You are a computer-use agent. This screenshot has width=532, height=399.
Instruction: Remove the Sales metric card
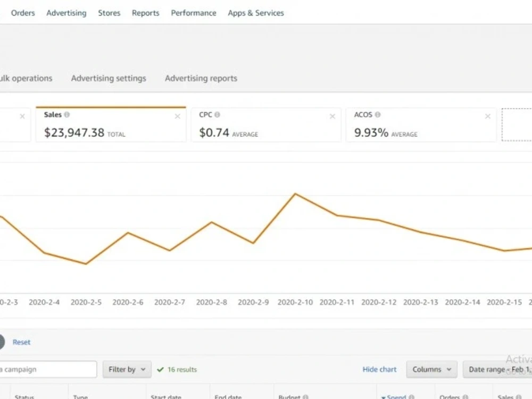coord(178,117)
